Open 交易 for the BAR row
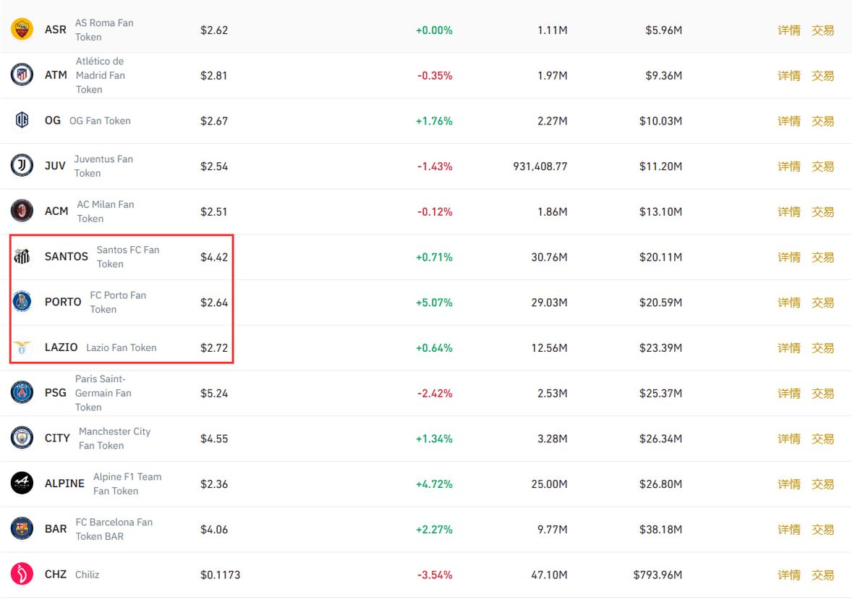Screen dimensions: 868x600 (822, 529)
